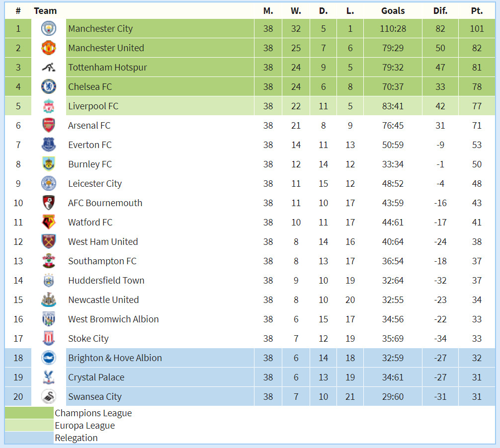
Task: Click the Team column header
Action: pyautogui.click(x=45, y=11)
